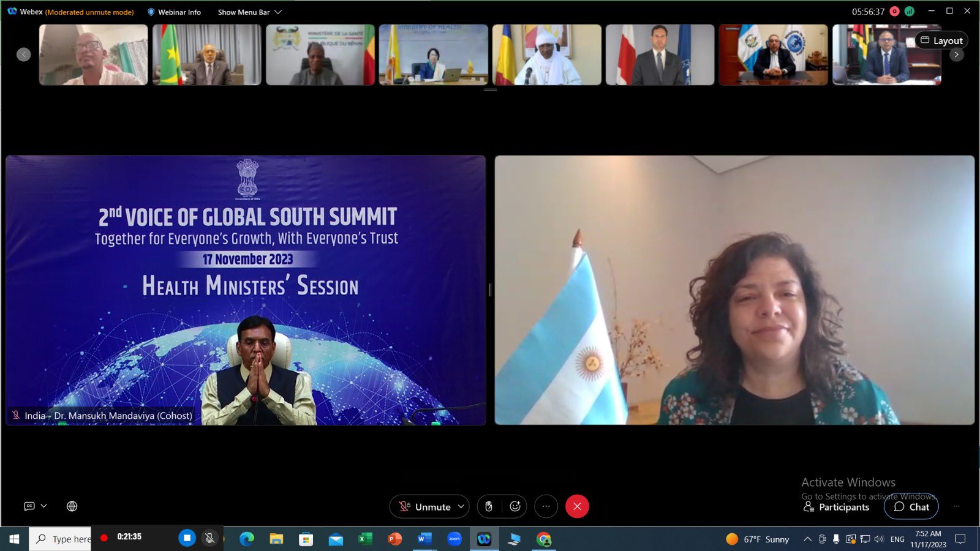Select the India Dr. Mansukh Mandaviya video
Image resolution: width=980 pixels, height=551 pixels.
(246, 290)
